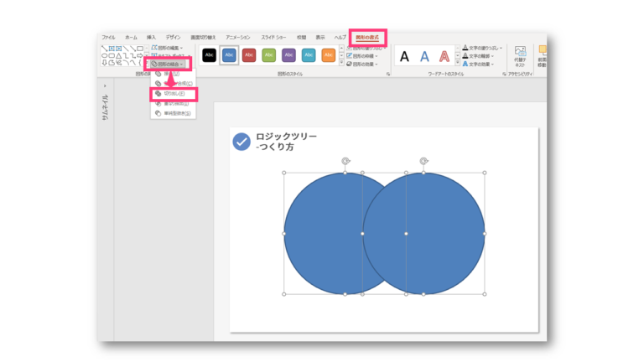644x362 pixels.
Task: Open the 挿入 ribbon tab
Action: point(151,38)
